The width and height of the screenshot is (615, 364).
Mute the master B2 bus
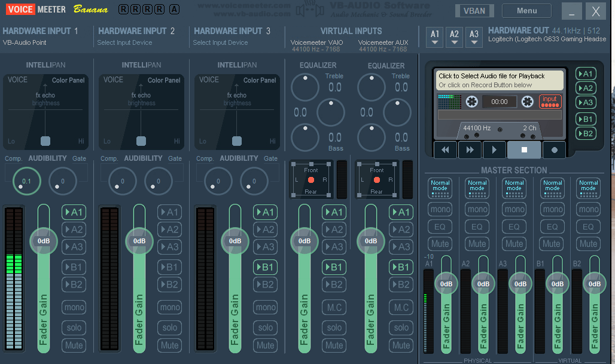tap(588, 244)
